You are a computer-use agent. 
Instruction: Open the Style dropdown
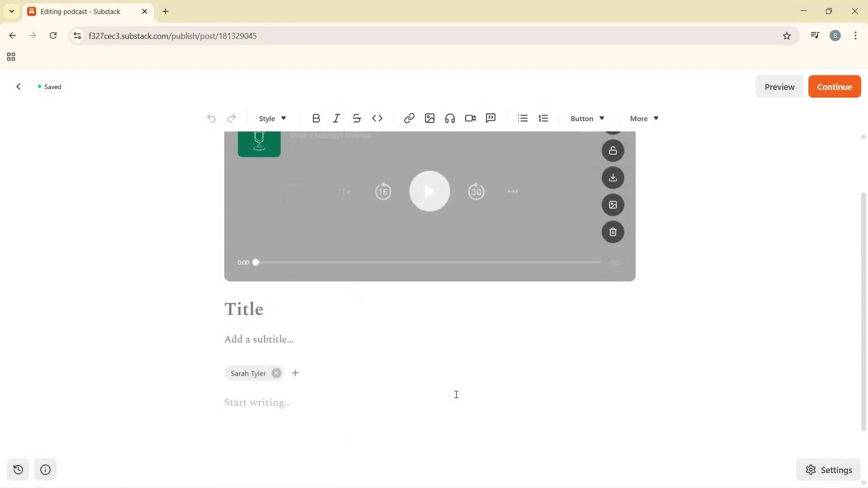pos(271,118)
